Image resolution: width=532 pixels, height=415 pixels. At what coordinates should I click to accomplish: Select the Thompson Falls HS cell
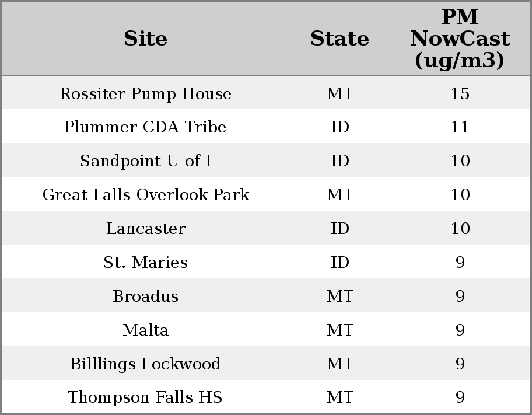click(x=145, y=397)
